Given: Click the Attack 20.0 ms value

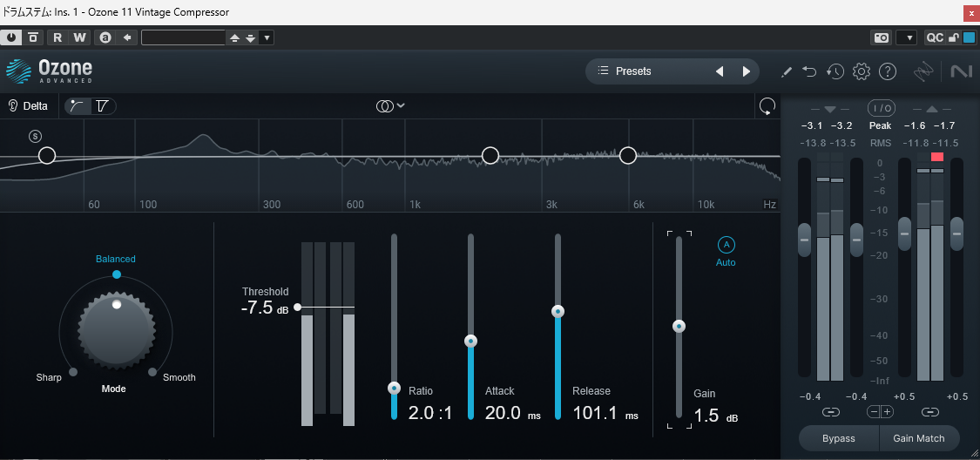Looking at the screenshot, I should [512, 412].
